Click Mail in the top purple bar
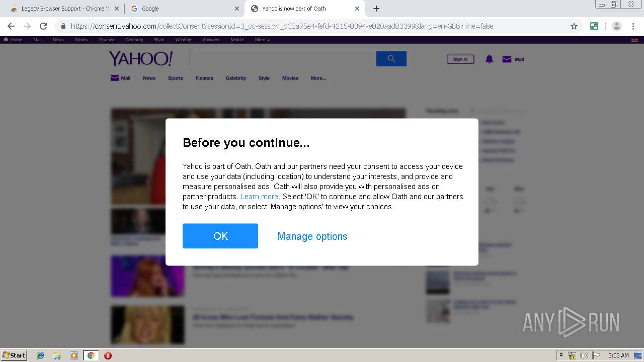The width and height of the screenshot is (644, 362). point(37,40)
